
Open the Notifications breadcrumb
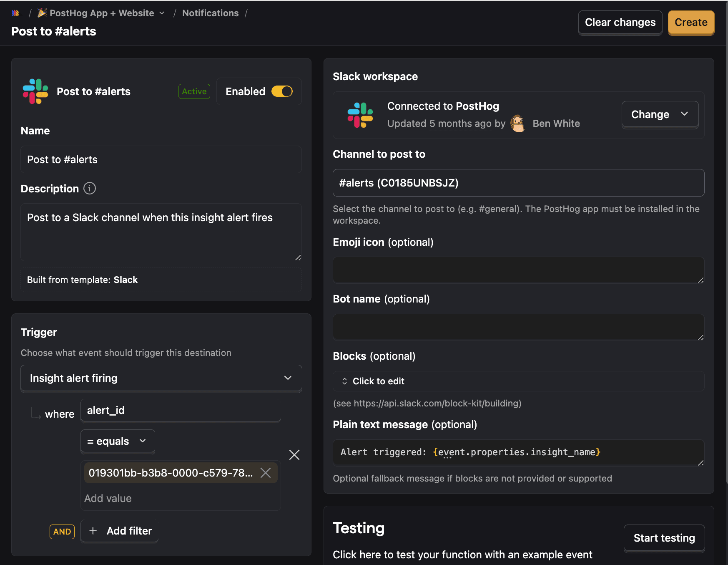click(x=211, y=13)
